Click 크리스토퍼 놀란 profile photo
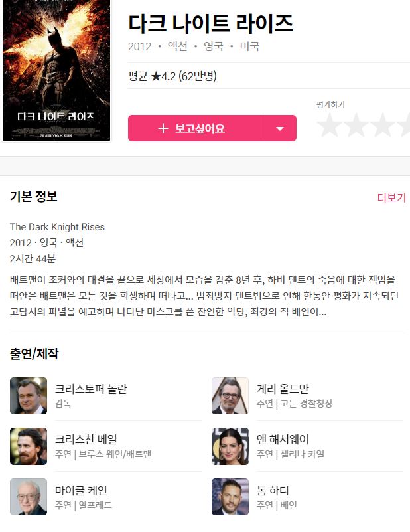 (29, 396)
